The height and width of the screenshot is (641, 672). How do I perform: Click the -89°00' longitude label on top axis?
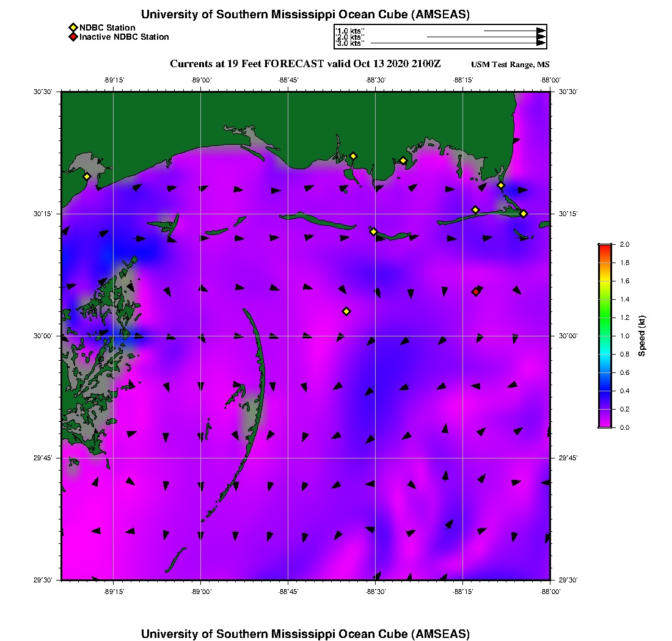[x=200, y=80]
